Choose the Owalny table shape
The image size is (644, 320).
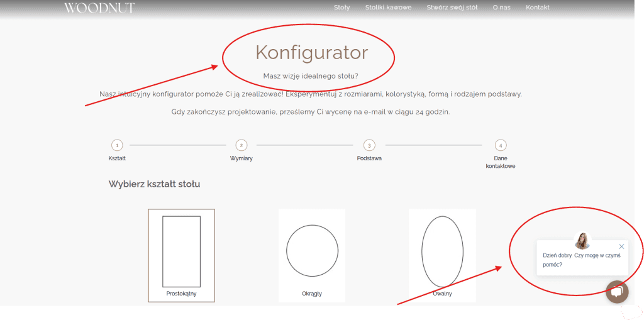442,255
